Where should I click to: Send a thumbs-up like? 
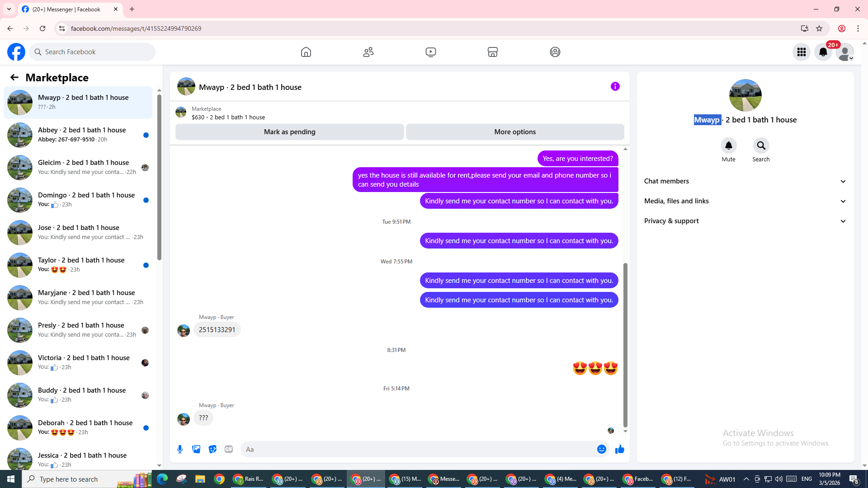(619, 449)
